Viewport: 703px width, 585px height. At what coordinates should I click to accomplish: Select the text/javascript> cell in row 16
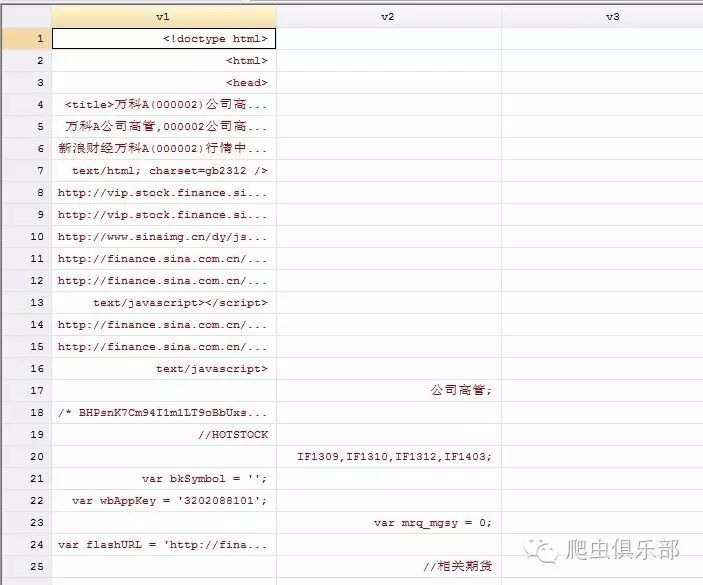pos(164,368)
